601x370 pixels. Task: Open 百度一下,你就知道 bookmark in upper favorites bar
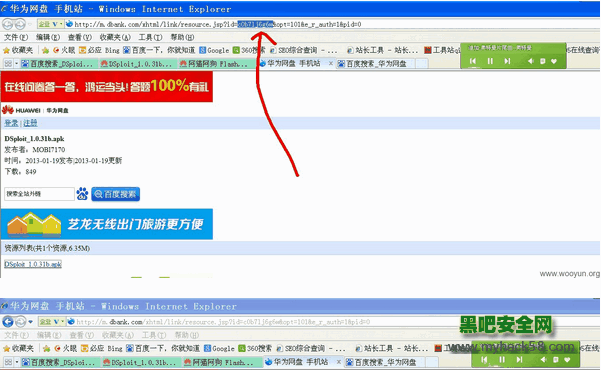point(159,50)
